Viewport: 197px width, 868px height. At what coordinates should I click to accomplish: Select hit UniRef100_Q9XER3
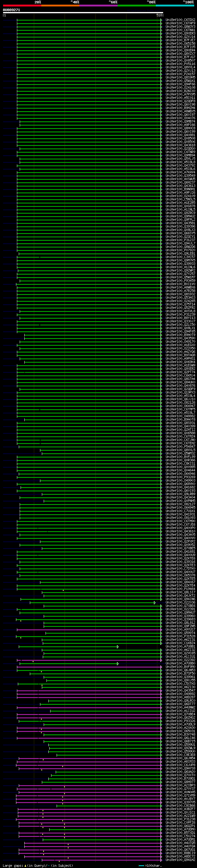coord(180,33)
